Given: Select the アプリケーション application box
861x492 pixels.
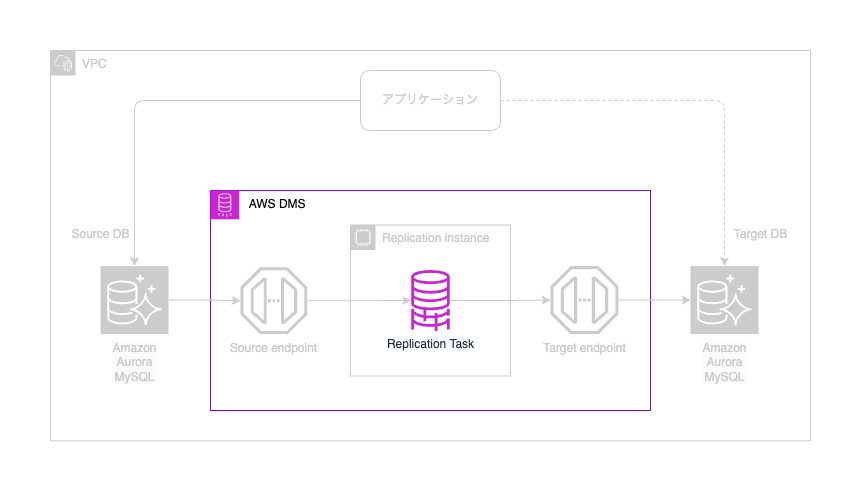Looking at the screenshot, I should 430,100.
